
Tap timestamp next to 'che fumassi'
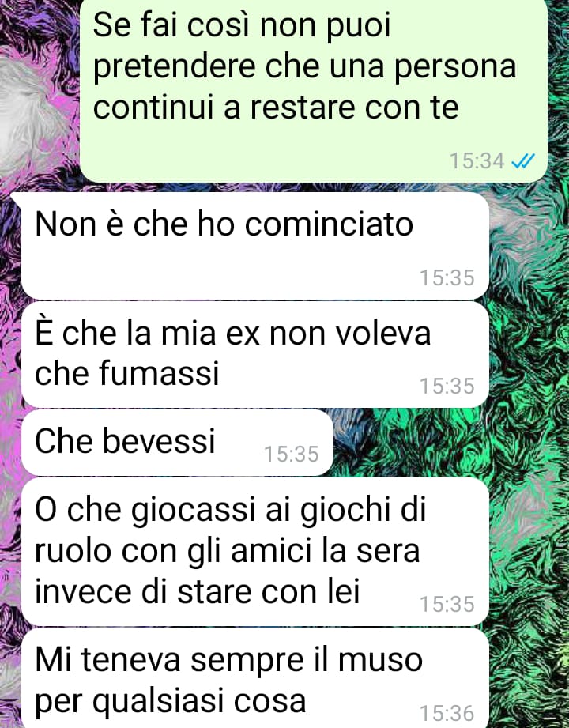coord(447,386)
